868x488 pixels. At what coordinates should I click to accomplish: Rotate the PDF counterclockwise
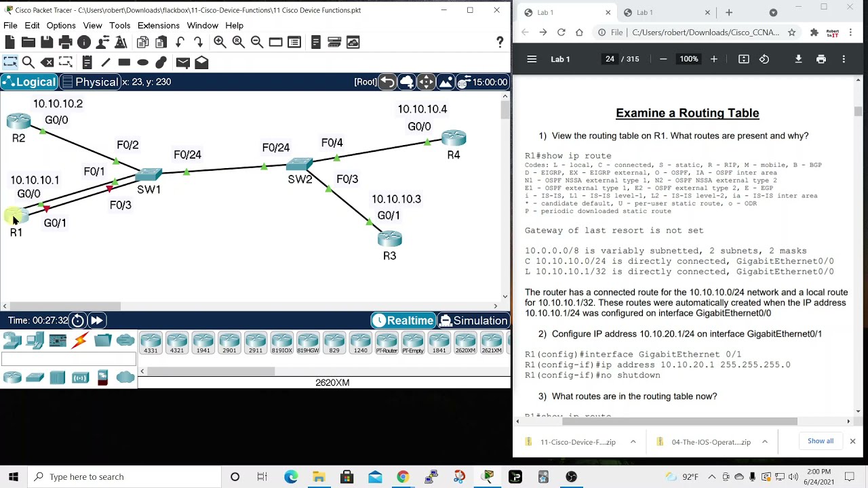pos(764,59)
